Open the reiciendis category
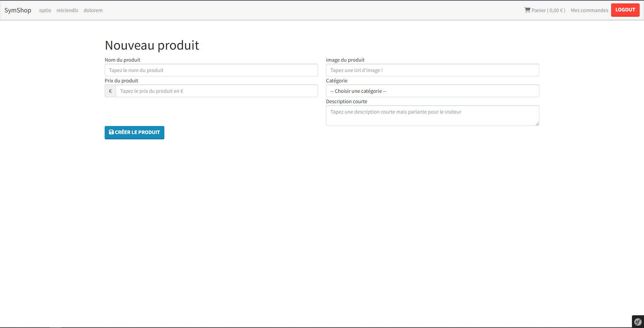Image resolution: width=644 pixels, height=328 pixels. pyautogui.click(x=67, y=10)
